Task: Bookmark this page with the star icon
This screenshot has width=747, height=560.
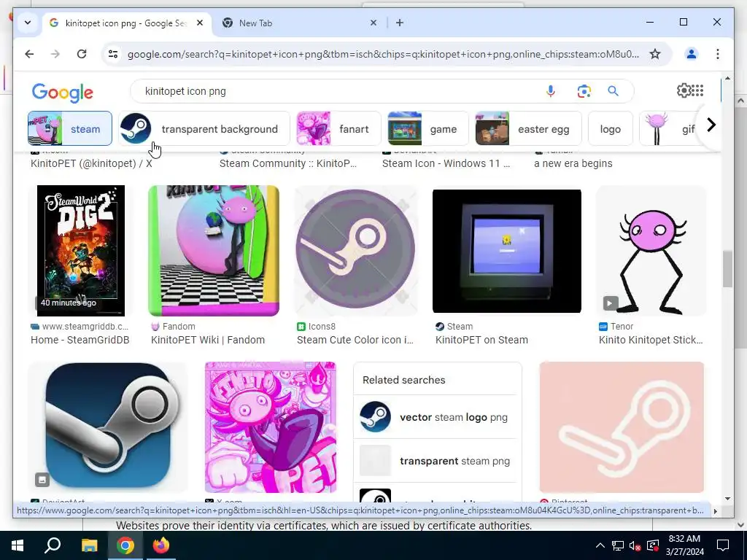Action: point(655,54)
